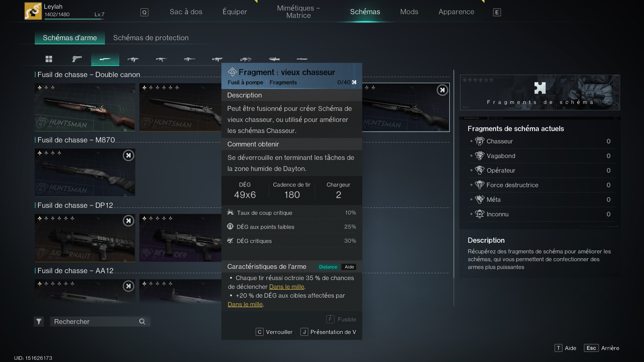Toggle the Aide characteristic tag
This screenshot has height=362, width=644.
[349, 267]
